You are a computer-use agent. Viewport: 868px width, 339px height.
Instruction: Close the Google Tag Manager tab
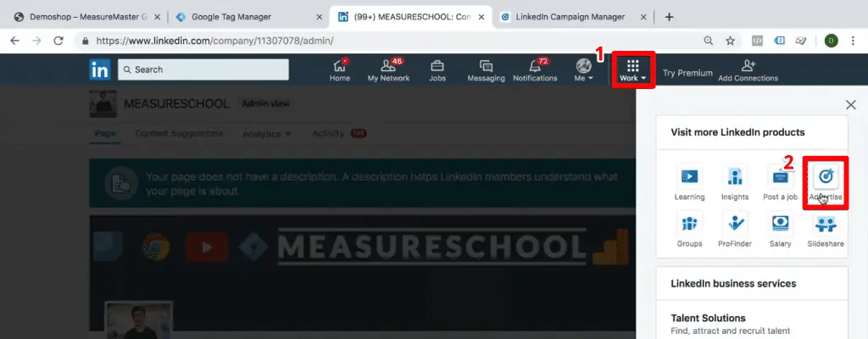[x=319, y=17]
